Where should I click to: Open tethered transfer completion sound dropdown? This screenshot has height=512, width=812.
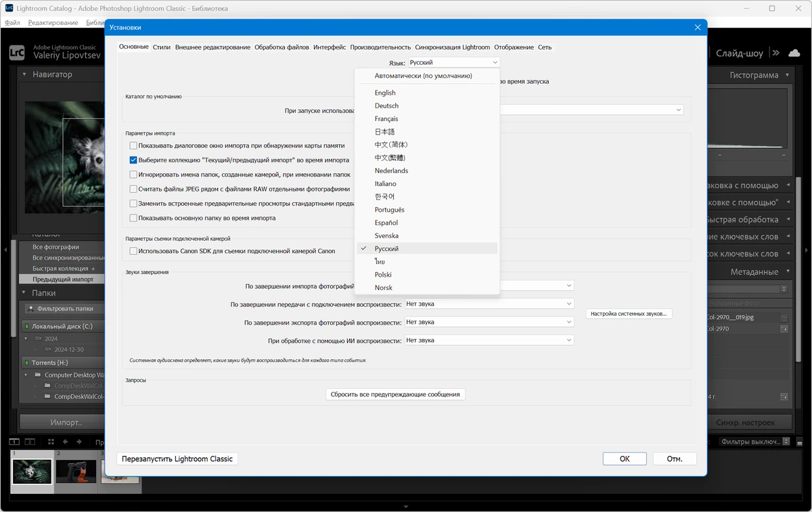click(x=489, y=304)
